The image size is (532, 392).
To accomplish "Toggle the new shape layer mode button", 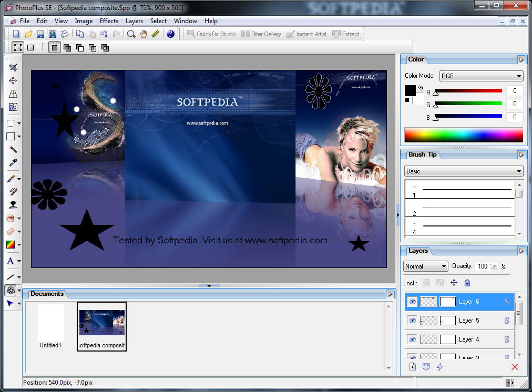I will coord(55,48).
